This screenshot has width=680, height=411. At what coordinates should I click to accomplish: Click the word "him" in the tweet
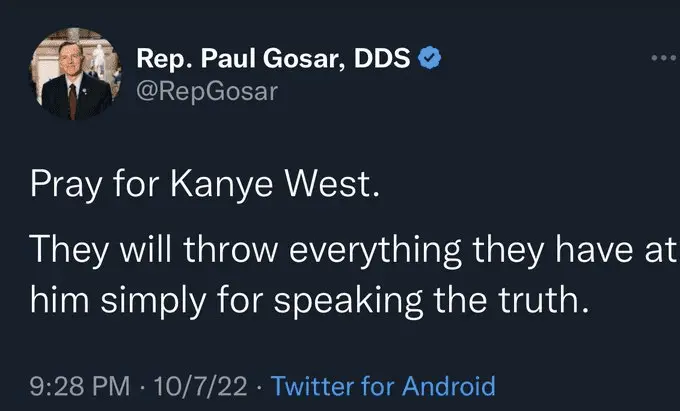[x=56, y=297]
